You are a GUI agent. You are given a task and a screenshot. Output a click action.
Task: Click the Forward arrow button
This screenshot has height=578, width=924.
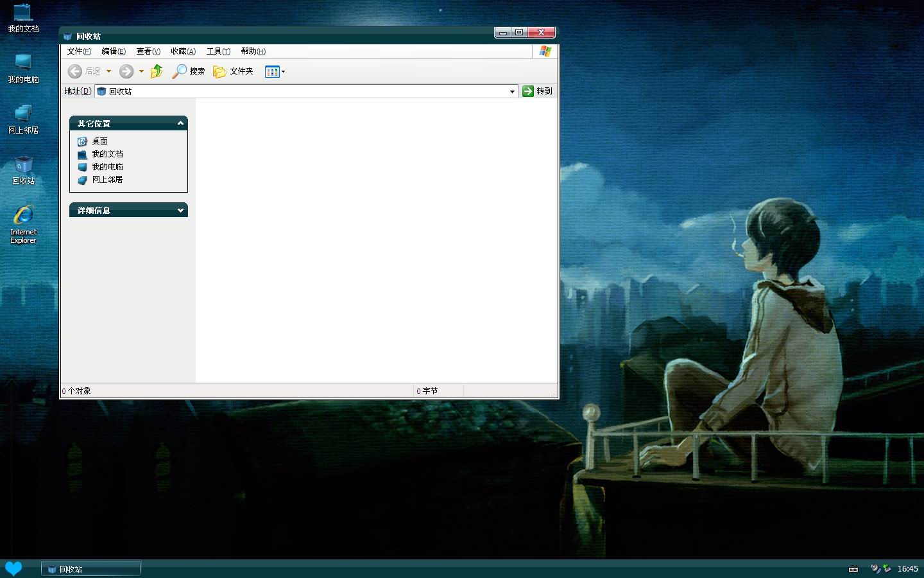point(126,71)
